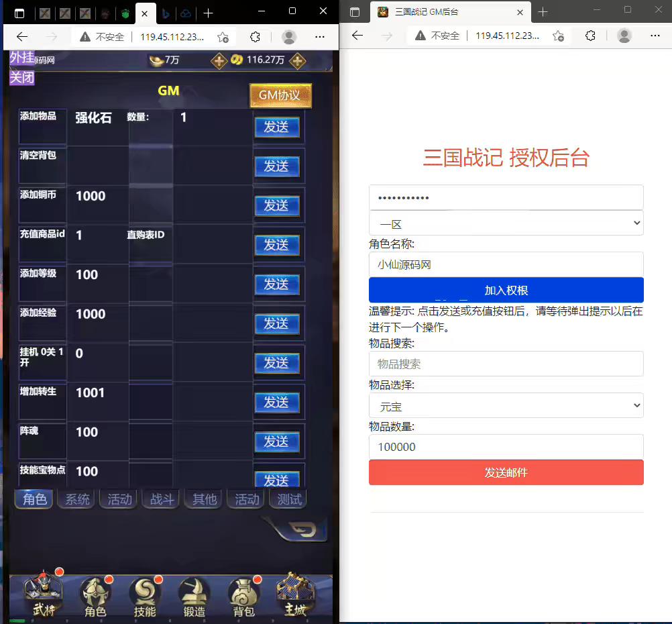Image resolution: width=672 pixels, height=624 pixels.
Task: Focus the 物品搜索 search field
Action: click(x=506, y=364)
